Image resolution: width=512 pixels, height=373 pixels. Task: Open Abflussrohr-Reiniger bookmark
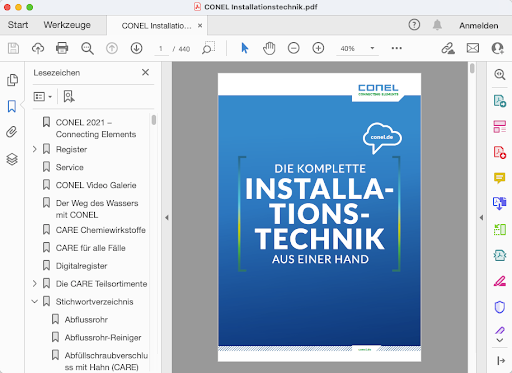(x=103, y=338)
